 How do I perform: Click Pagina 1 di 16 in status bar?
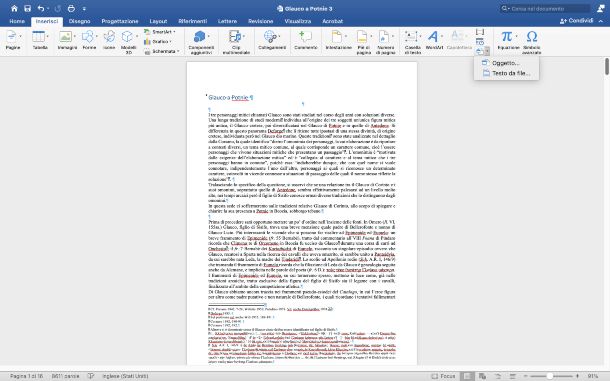tap(26, 376)
